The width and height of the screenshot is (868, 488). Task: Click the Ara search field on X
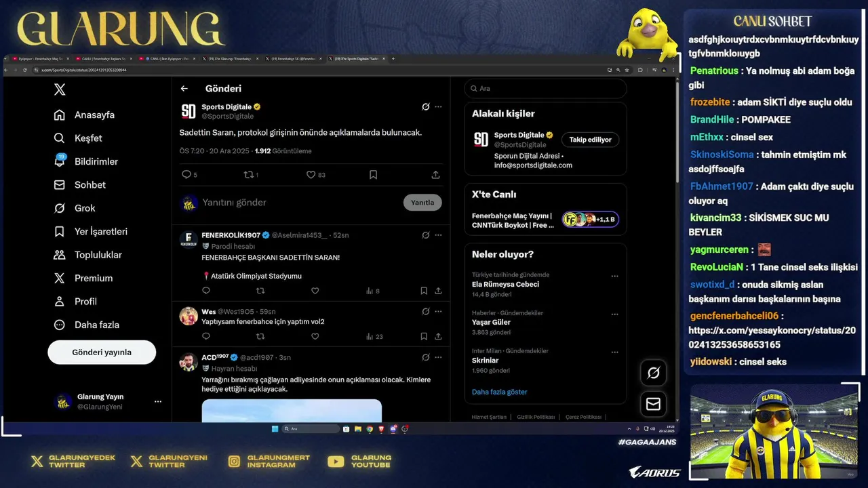tap(545, 89)
